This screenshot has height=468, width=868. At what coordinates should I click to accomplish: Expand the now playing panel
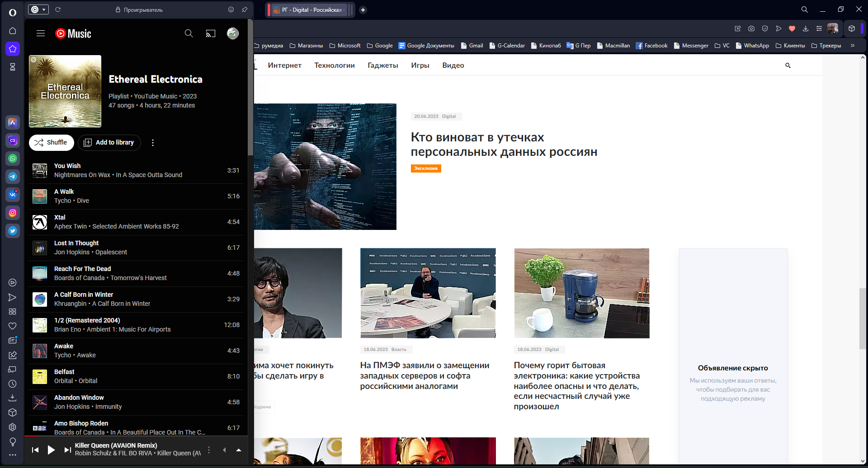pos(239,450)
